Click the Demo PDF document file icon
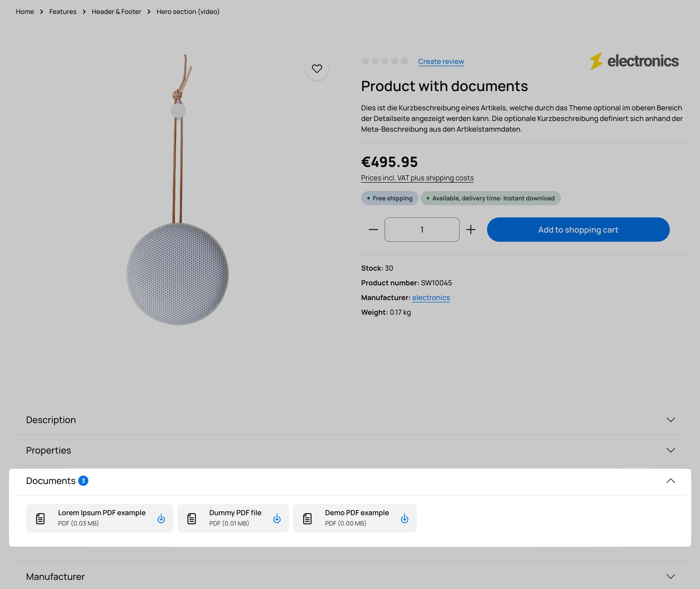This screenshot has width=700, height=589. (307, 518)
